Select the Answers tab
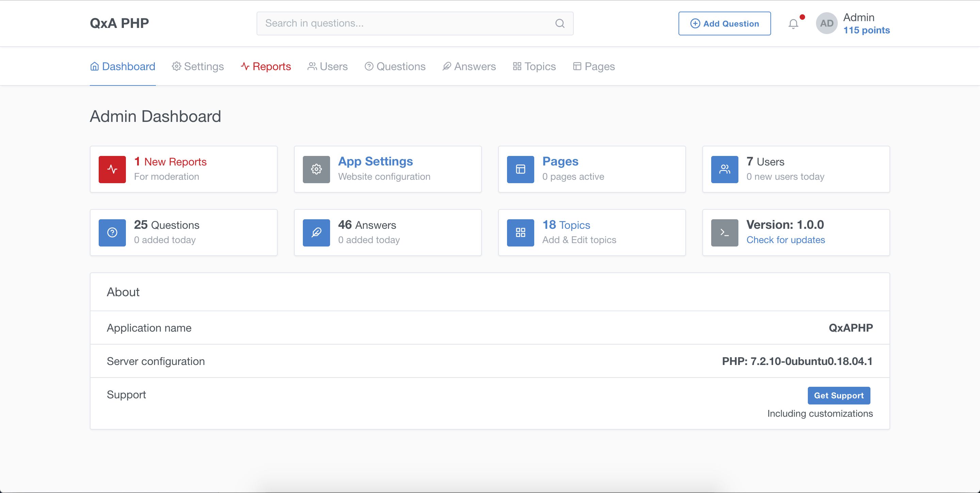The height and width of the screenshot is (493, 980). [x=469, y=66]
